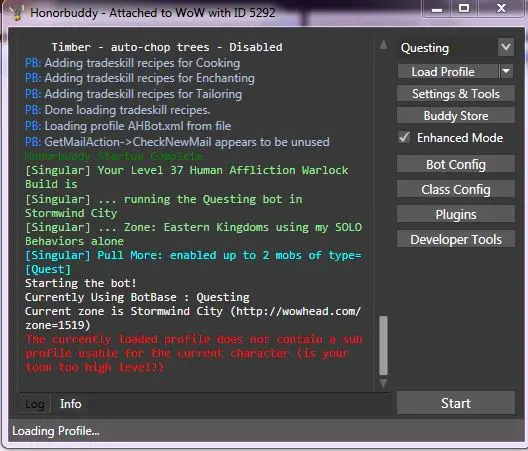Open Class Config

tap(456, 189)
